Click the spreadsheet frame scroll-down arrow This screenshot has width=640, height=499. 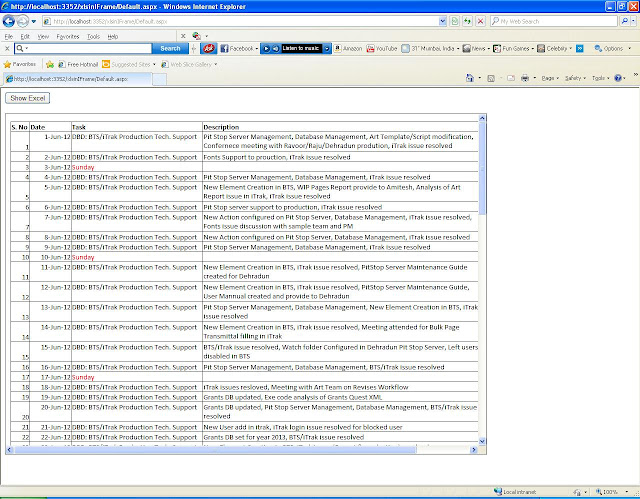[x=482, y=441]
